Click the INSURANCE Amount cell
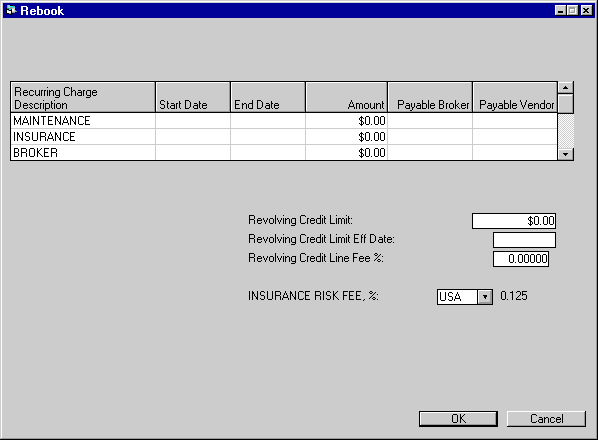Viewport: 598px width, 440px height. tap(346, 136)
